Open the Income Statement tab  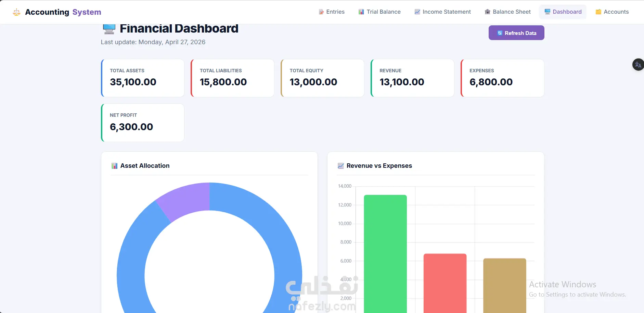point(442,12)
